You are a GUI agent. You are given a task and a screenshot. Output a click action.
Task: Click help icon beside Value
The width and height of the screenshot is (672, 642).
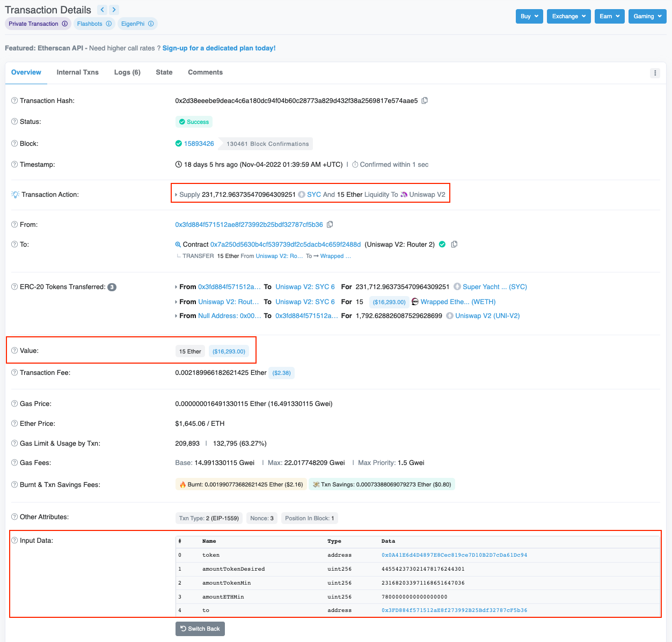[x=14, y=351]
